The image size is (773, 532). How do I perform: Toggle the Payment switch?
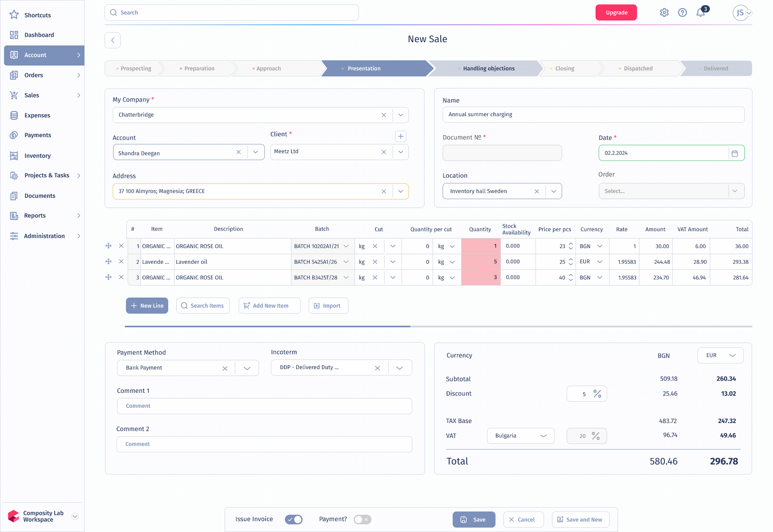362,519
